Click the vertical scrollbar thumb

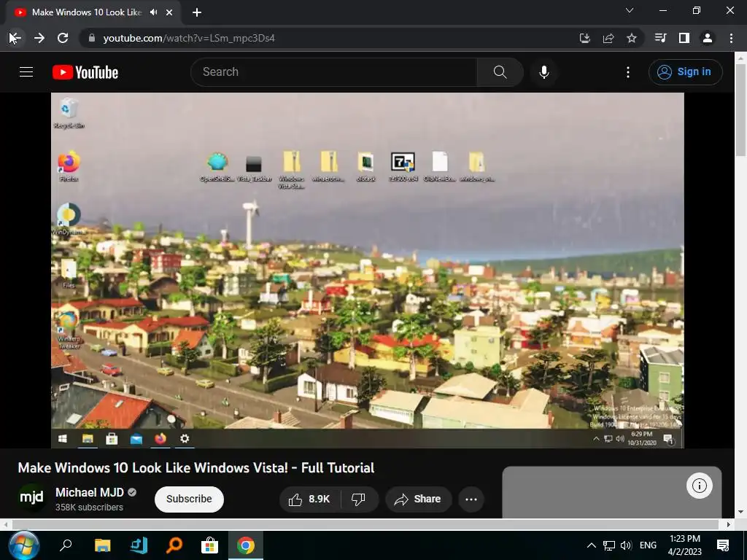tap(740, 109)
